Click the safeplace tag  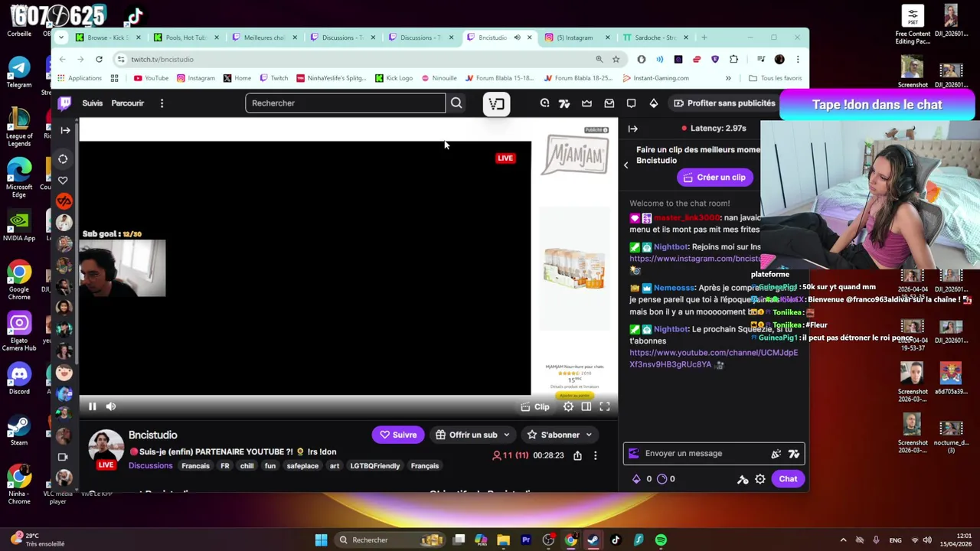302,466
